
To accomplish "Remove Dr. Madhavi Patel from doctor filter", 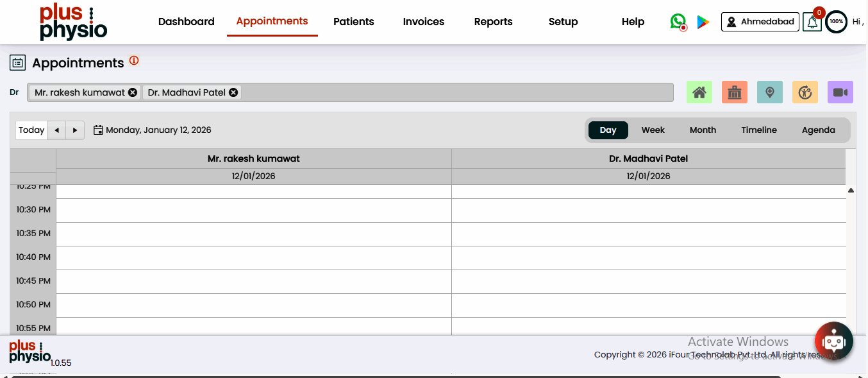I will 233,92.
